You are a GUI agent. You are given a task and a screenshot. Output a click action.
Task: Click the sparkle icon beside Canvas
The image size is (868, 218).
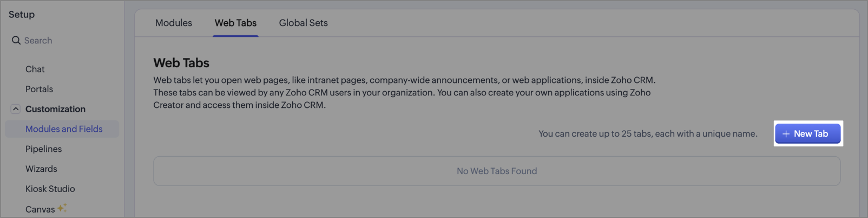[x=62, y=208]
